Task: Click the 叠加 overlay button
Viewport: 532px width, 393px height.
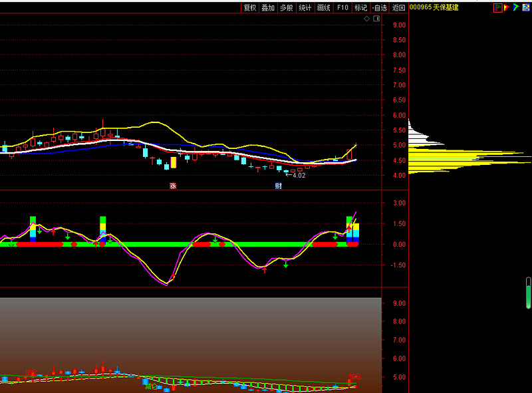Action: tap(268, 8)
